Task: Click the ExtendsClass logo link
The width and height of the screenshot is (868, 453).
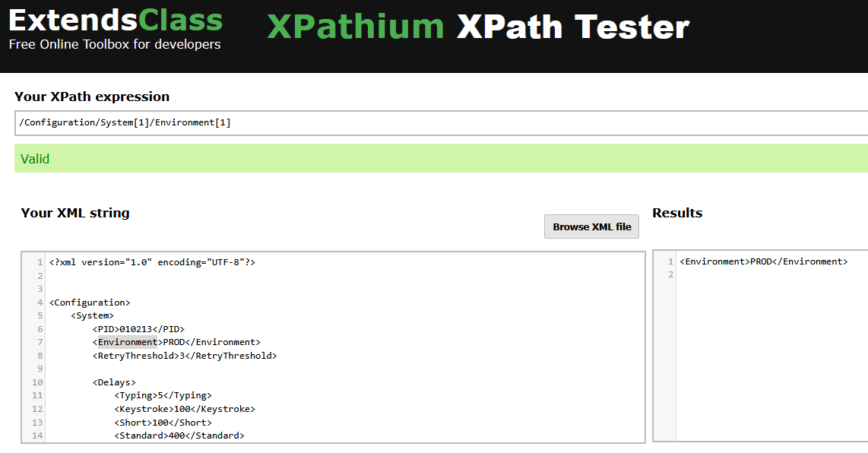Action: coord(116,21)
